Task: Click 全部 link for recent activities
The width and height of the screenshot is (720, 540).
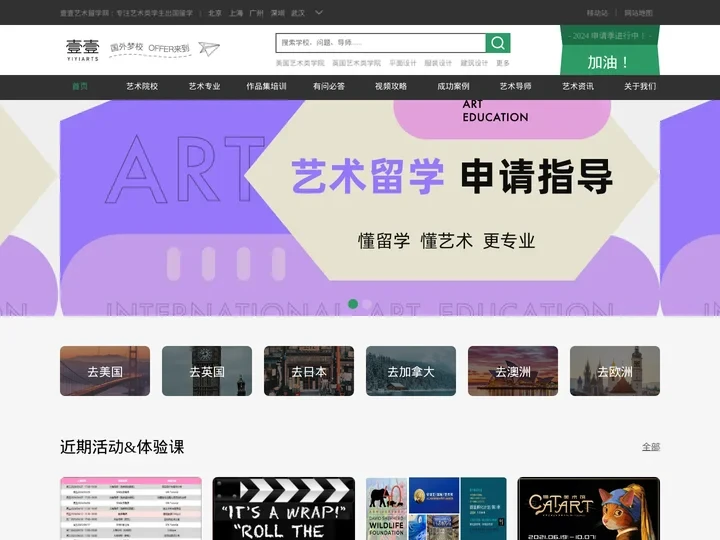Action: coord(651,447)
